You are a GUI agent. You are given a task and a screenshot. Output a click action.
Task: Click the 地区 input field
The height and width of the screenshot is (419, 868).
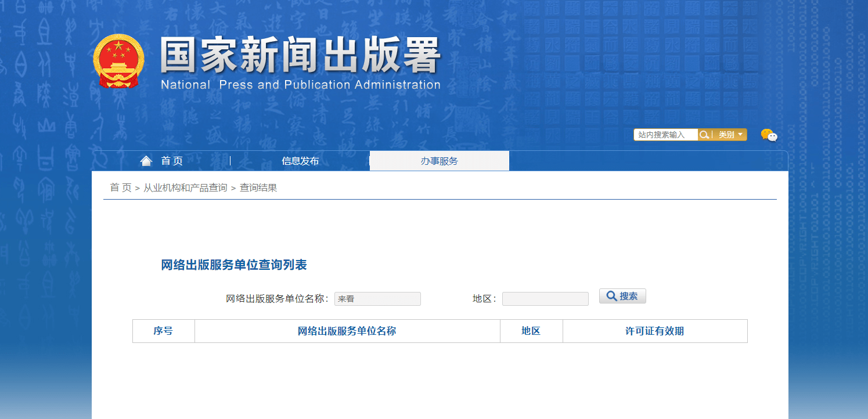(545, 299)
